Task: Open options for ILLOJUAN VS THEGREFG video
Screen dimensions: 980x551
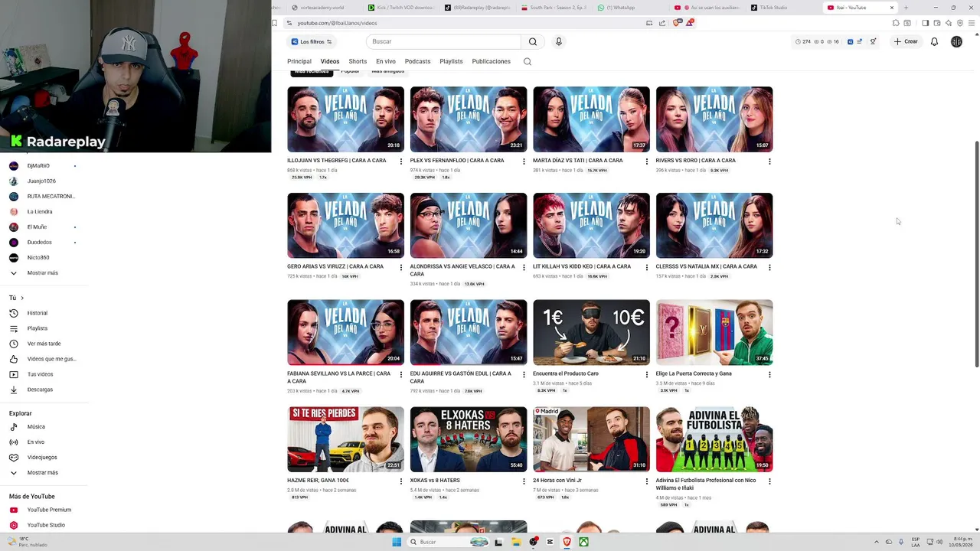Action: pyautogui.click(x=401, y=161)
